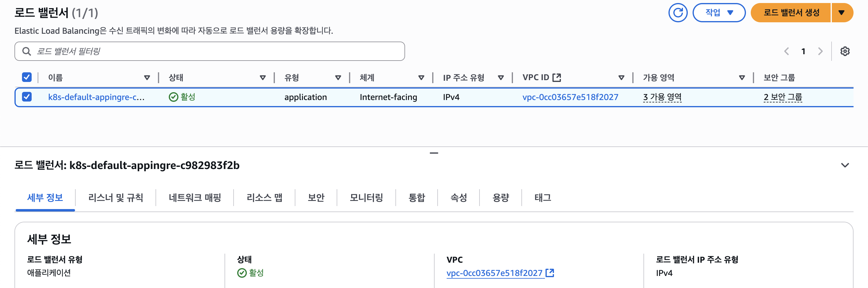Image resolution: width=868 pixels, height=288 pixels.
Task: Click the 로드 밸런서 생성 button
Action: 791,13
